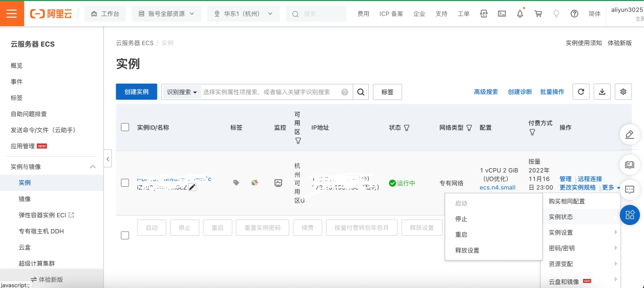Screen dimensions: 644x288
Task: Collapse the 实例与镜像 sidebar section
Action: click(x=92, y=167)
